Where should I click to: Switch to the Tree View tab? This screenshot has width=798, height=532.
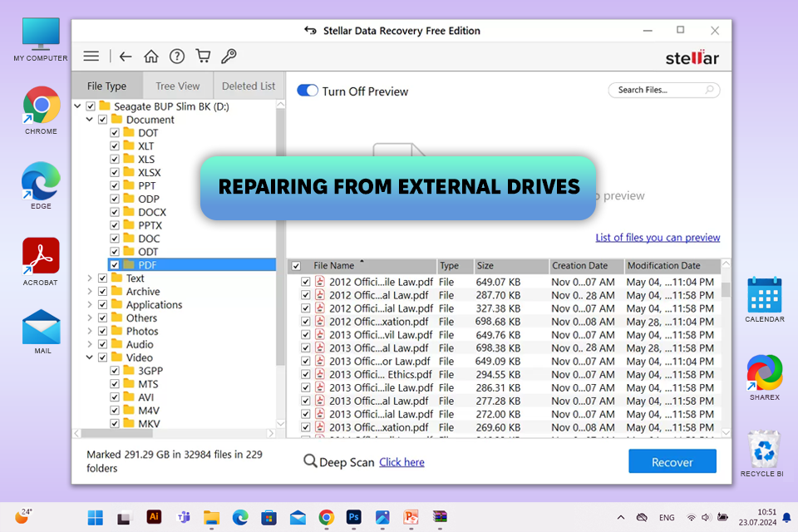[x=178, y=86]
